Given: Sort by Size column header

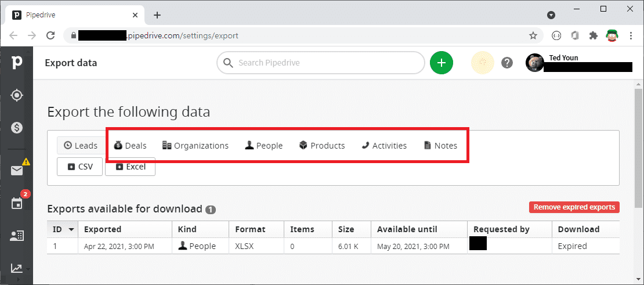Looking at the screenshot, I should [352, 229].
